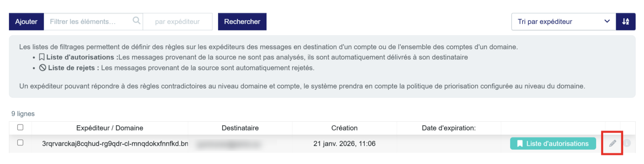Open the Tri par expéditeur dropdown
The image size is (644, 164).
(x=563, y=22)
